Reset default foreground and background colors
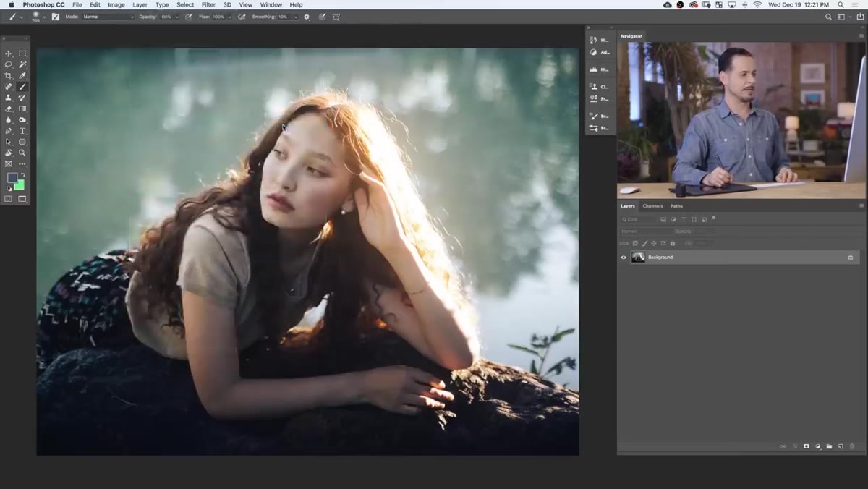The height and width of the screenshot is (489, 868). [x=9, y=188]
